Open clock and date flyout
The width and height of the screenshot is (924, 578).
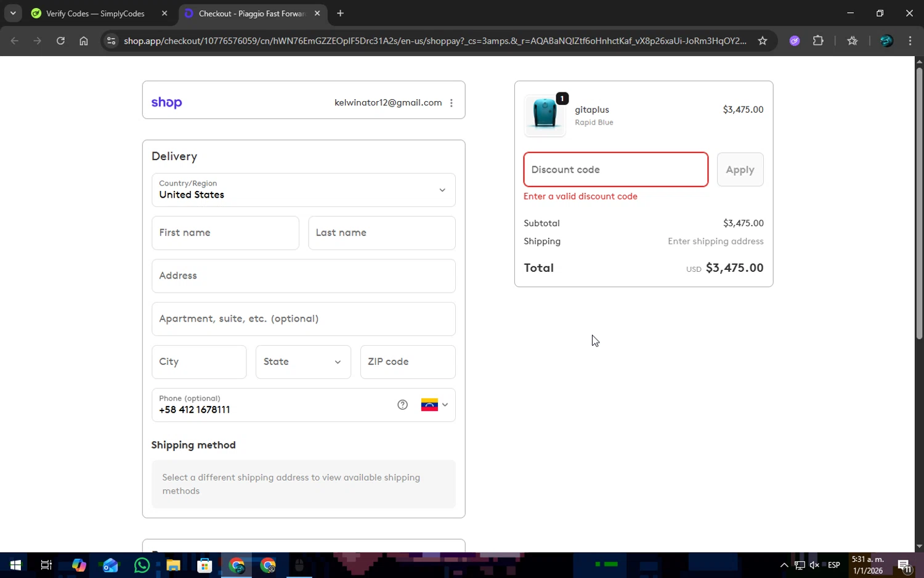click(868, 565)
